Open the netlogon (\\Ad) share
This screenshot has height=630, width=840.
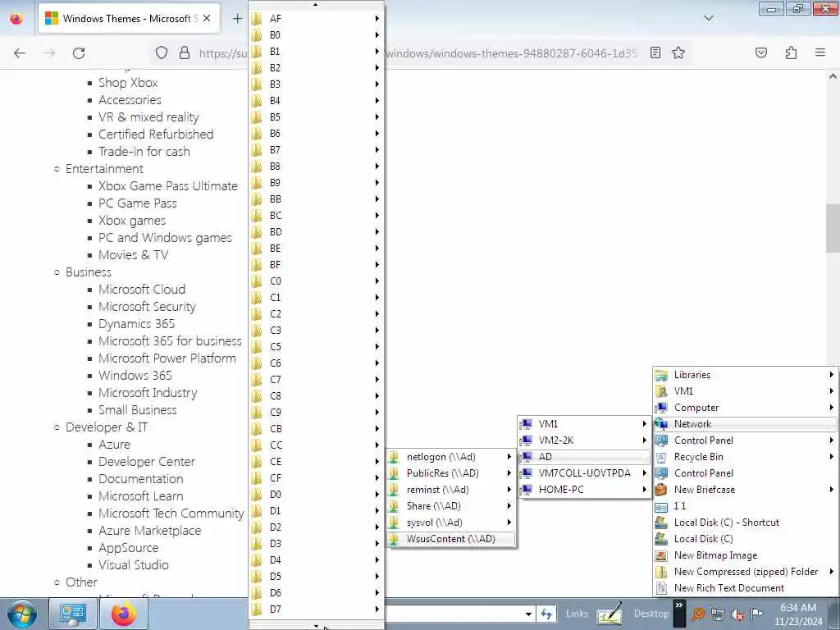click(450, 457)
